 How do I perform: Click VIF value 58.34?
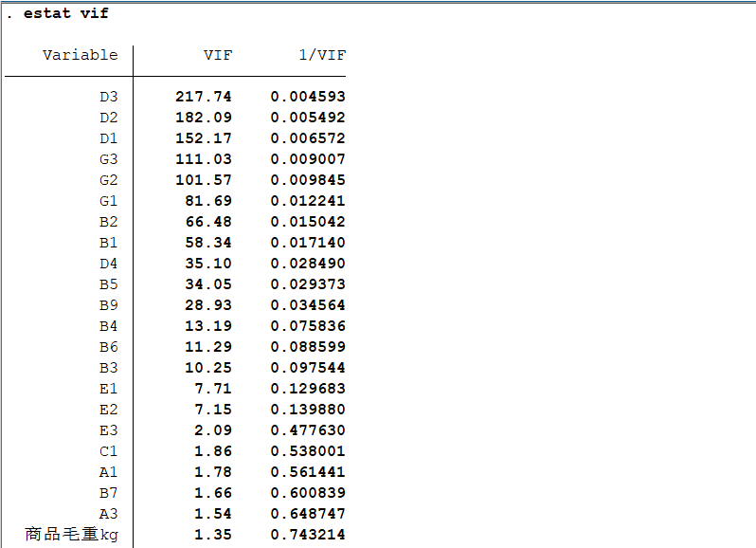coord(208,242)
